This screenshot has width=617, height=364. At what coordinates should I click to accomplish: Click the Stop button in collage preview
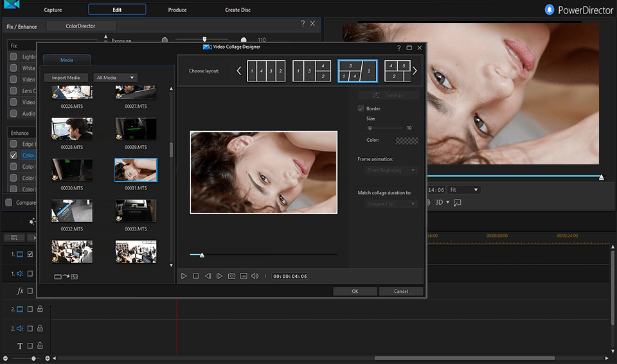coord(195,276)
